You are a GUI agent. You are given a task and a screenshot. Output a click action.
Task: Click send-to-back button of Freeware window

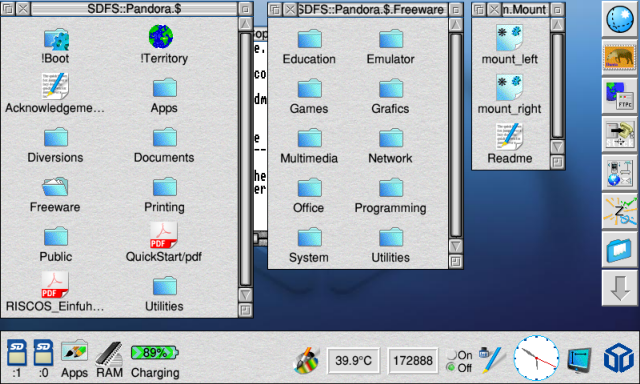coord(276,9)
